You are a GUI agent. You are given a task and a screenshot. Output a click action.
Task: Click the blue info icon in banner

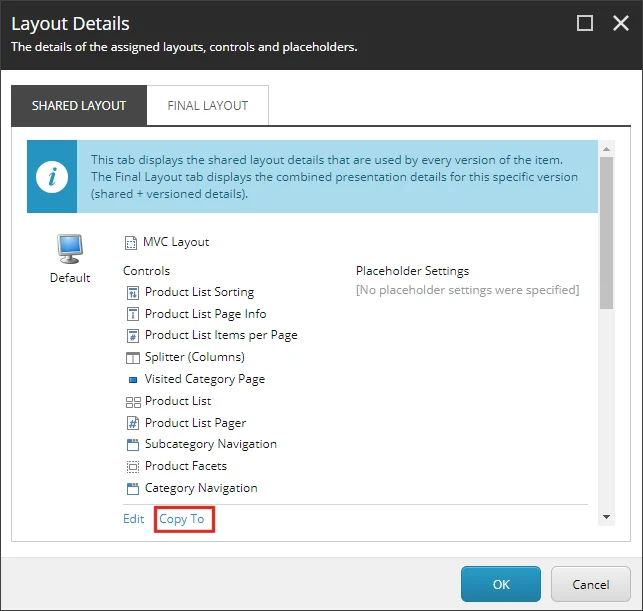click(x=52, y=177)
